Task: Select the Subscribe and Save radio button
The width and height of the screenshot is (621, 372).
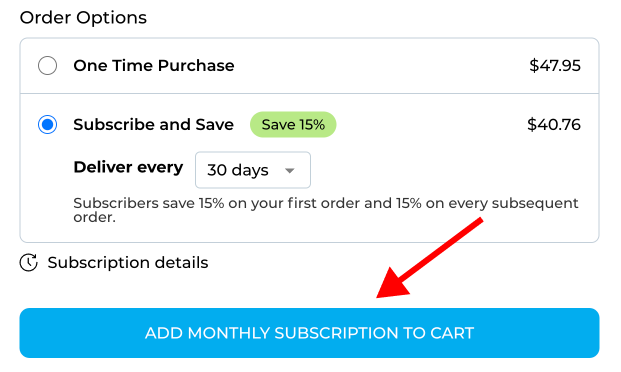Action: (48, 124)
